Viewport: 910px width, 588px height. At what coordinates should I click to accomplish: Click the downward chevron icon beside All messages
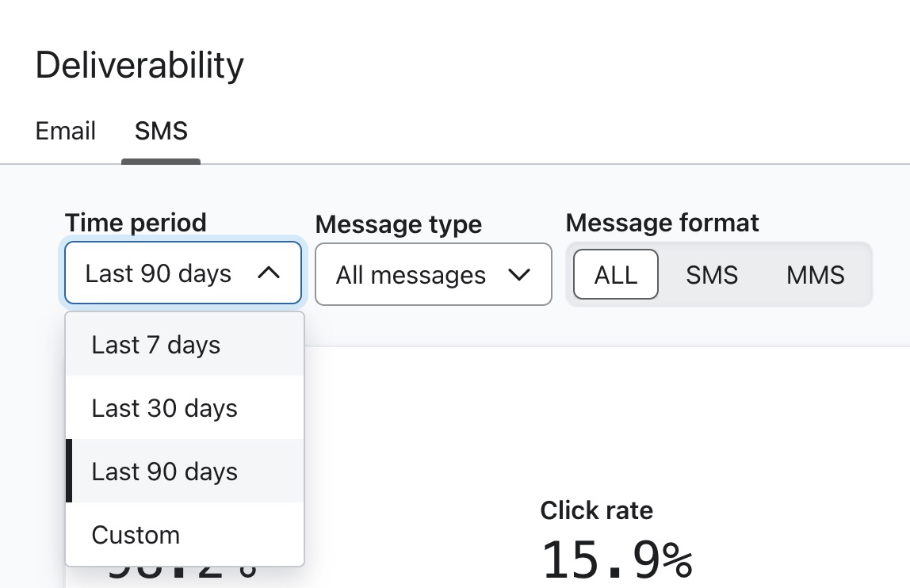coord(519,274)
